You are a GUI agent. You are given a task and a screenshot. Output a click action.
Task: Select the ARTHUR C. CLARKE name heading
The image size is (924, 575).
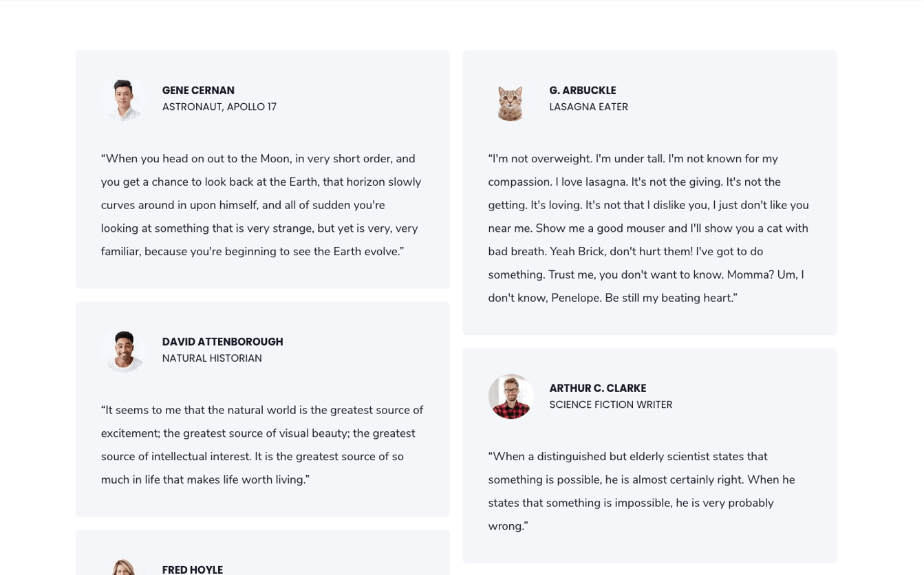[598, 389]
